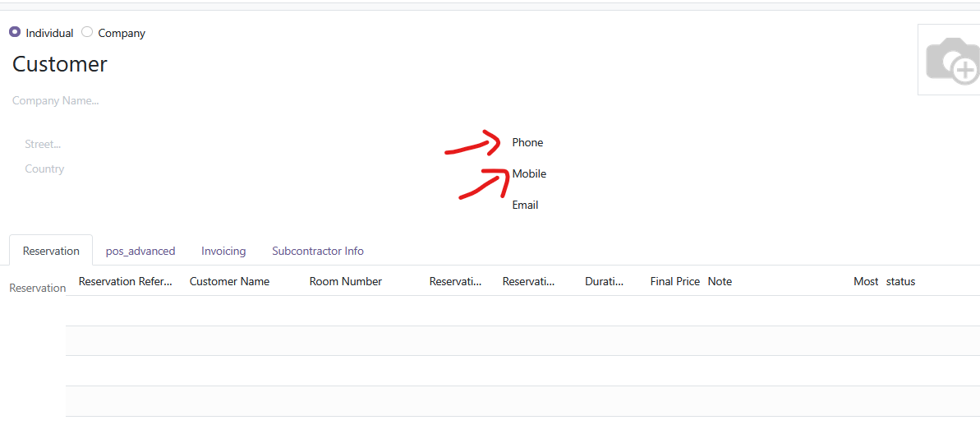Image resolution: width=980 pixels, height=448 pixels.
Task: Sort by Room Number column header
Action: pos(346,282)
